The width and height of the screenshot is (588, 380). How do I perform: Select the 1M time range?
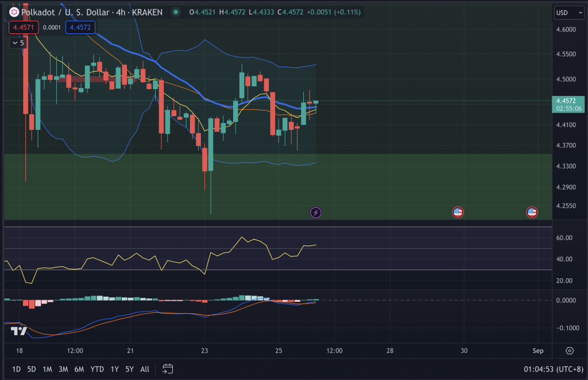pos(47,369)
